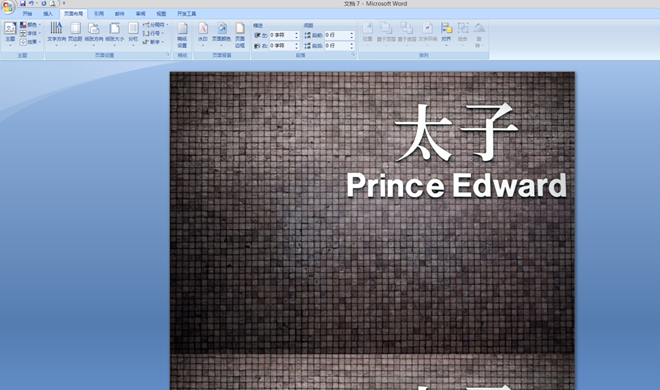The image size is (660, 390).
Task: Click the left indent value field
Action: point(282,35)
